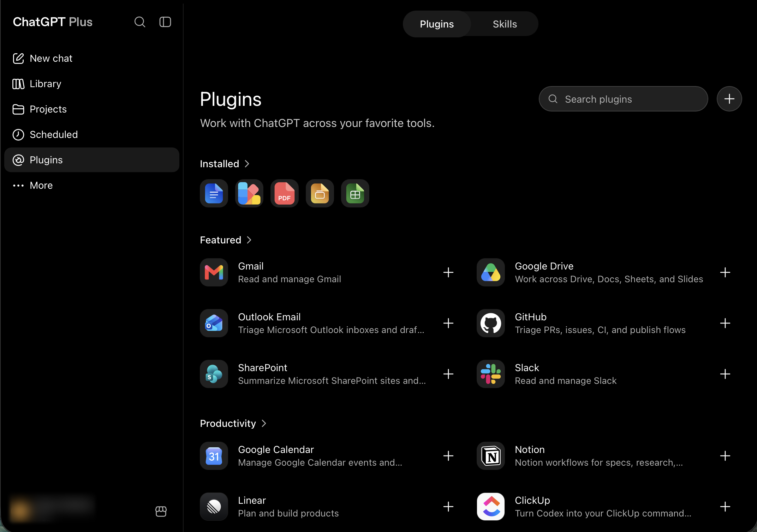
Task: Add the Gmail plugin with its plus
Action: pyautogui.click(x=448, y=272)
